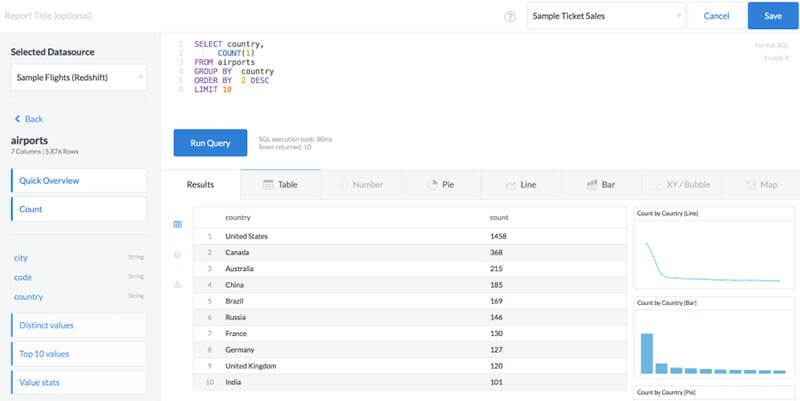Click the count value 368

point(496,253)
